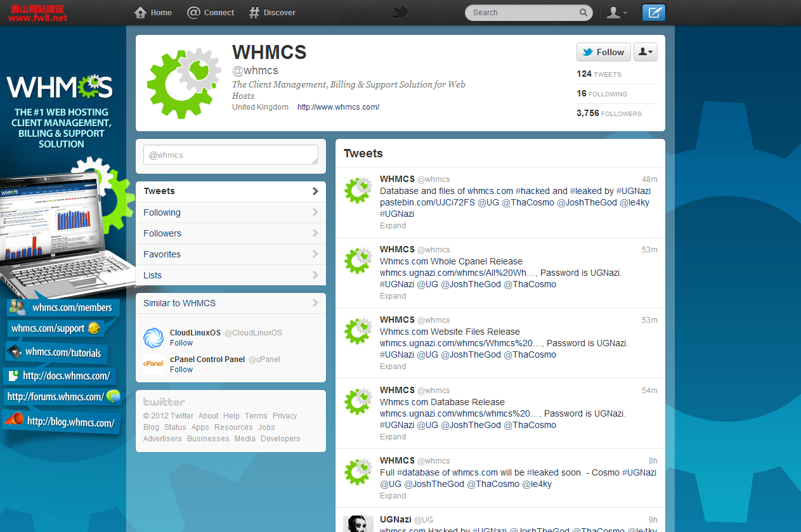The image size is (801, 532).
Task: Open the Discover hashtag tab
Action: click(x=272, y=13)
